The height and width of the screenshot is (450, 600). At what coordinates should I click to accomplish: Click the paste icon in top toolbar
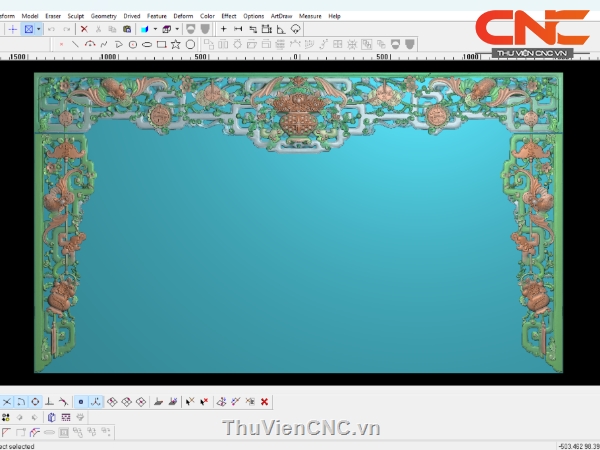(127, 30)
